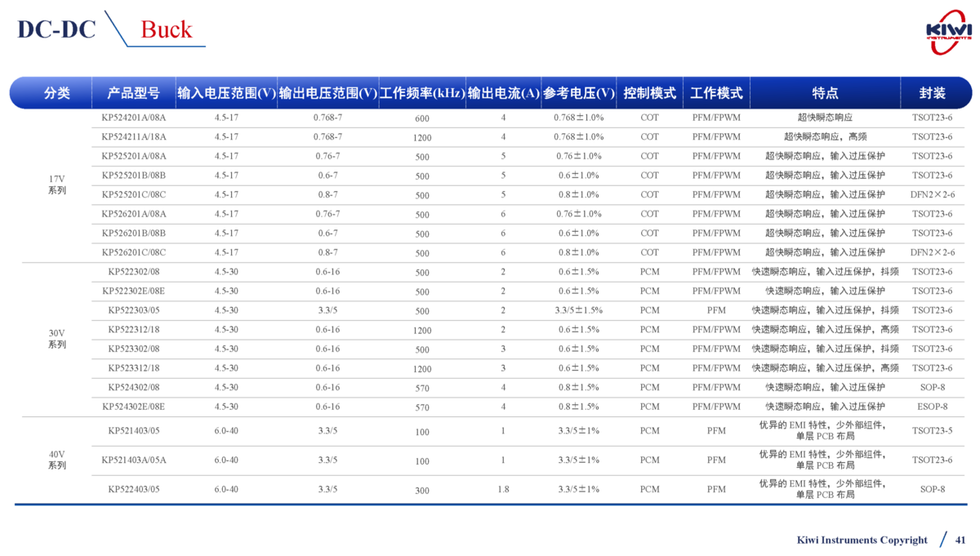Viewport: 980px width, 556px height.
Task: Select the 输入电压范围(V) column header
Action: point(226,93)
